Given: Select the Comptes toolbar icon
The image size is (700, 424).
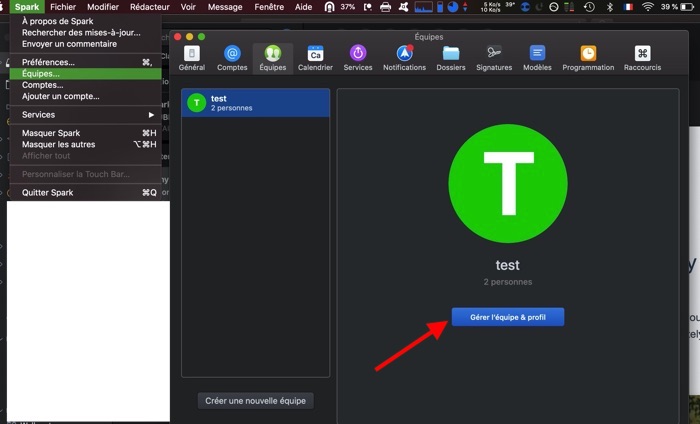Looking at the screenshot, I should [x=232, y=58].
